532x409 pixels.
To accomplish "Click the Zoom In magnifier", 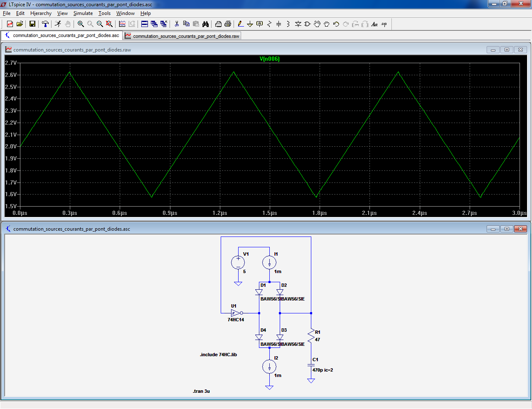I will pos(81,24).
